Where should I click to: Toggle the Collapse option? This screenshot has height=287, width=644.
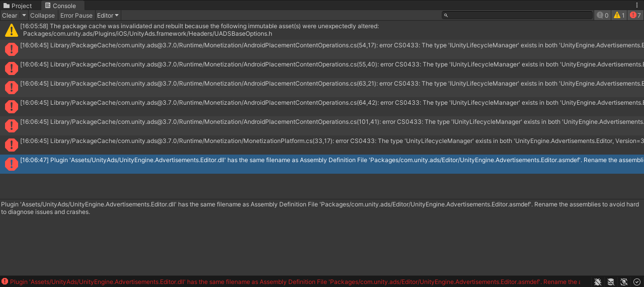point(42,15)
